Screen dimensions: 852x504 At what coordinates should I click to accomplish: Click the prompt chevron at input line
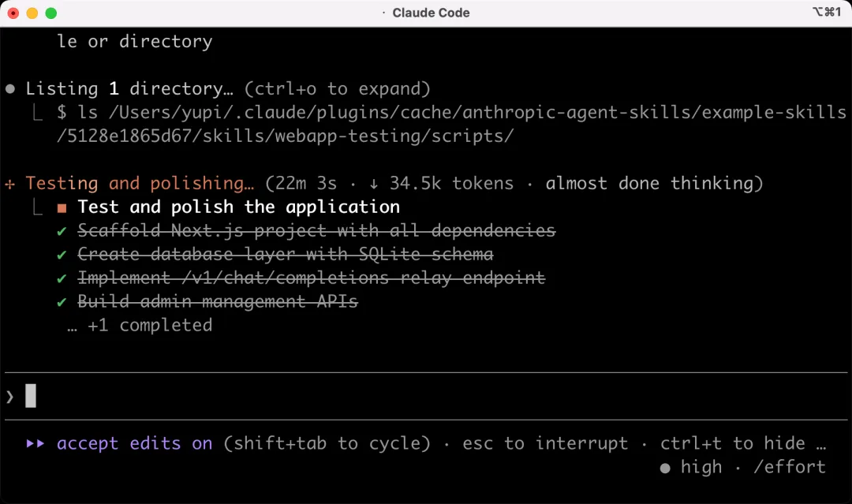[x=9, y=397]
